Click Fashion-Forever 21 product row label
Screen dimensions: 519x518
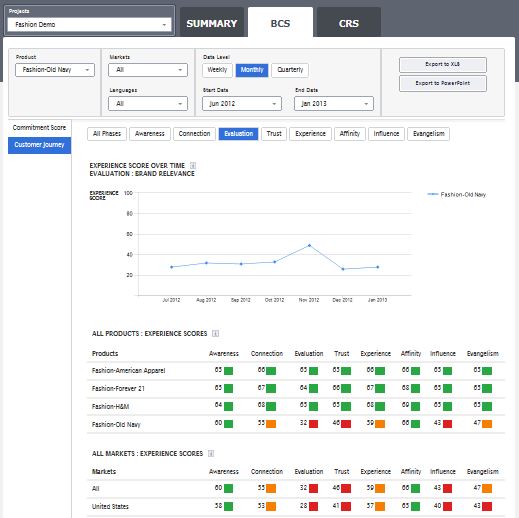[x=118, y=389]
